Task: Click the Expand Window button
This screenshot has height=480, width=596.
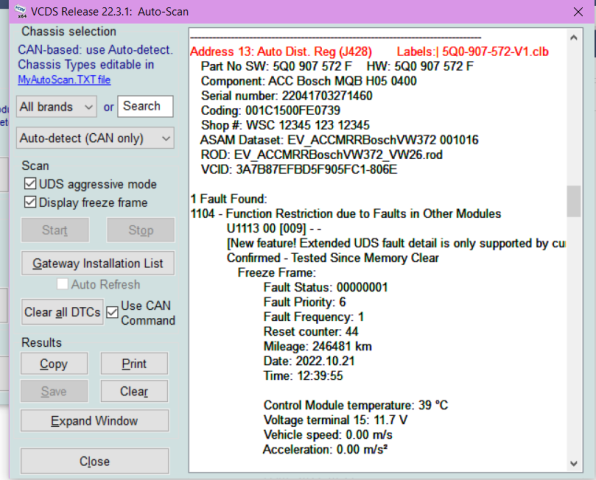Action: coord(95,421)
